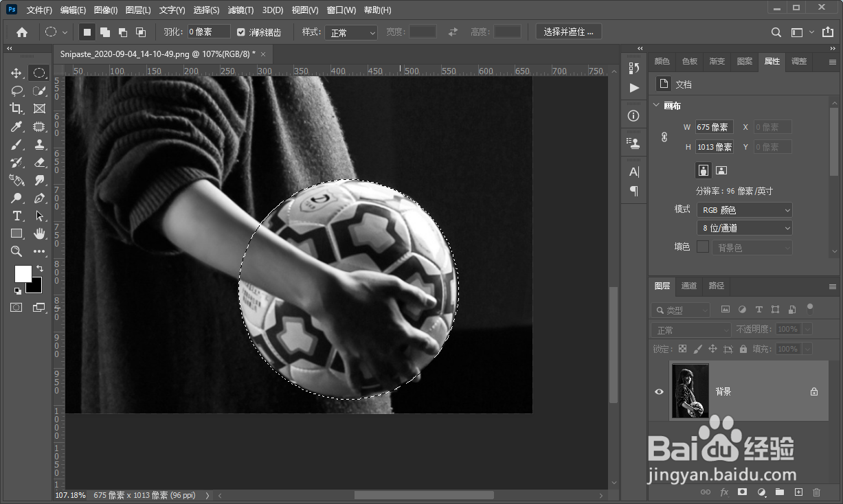Open the 文件(F) menu
Image resolution: width=843 pixels, height=504 pixels.
coord(39,10)
